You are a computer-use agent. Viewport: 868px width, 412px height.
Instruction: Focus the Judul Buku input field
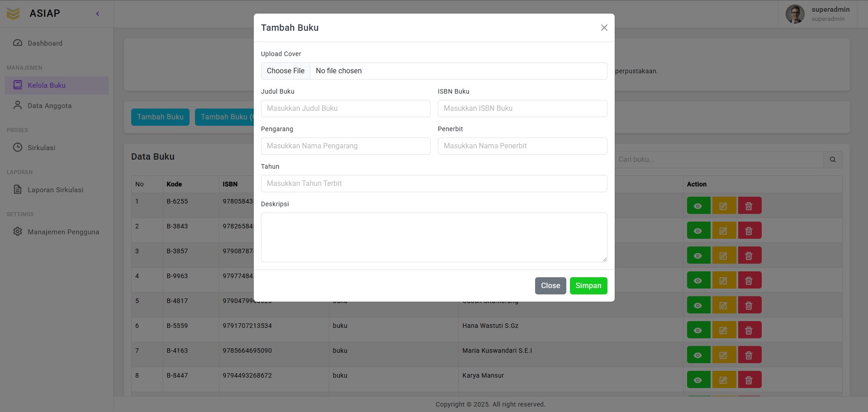click(x=346, y=109)
